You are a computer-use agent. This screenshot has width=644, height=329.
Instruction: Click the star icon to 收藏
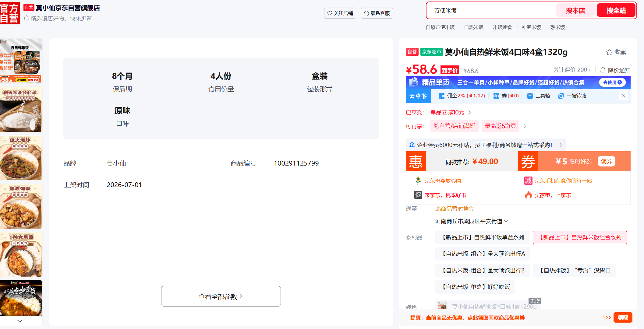pyautogui.click(x=609, y=52)
